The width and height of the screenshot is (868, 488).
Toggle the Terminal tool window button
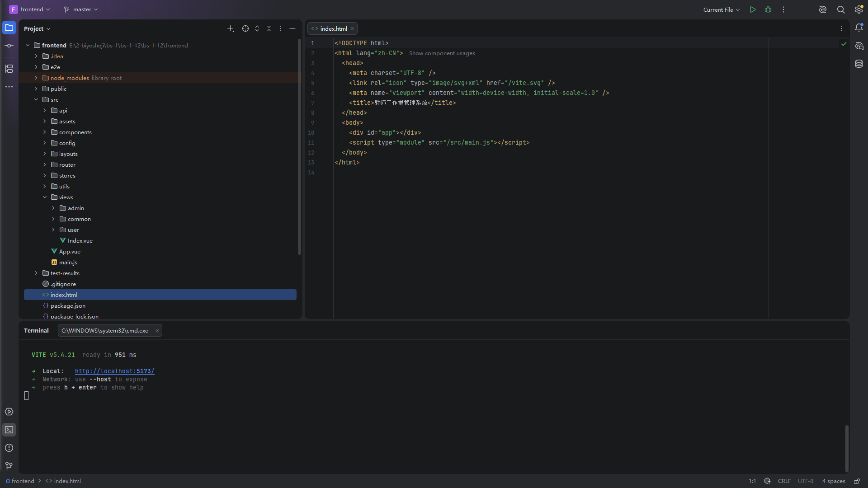9,430
